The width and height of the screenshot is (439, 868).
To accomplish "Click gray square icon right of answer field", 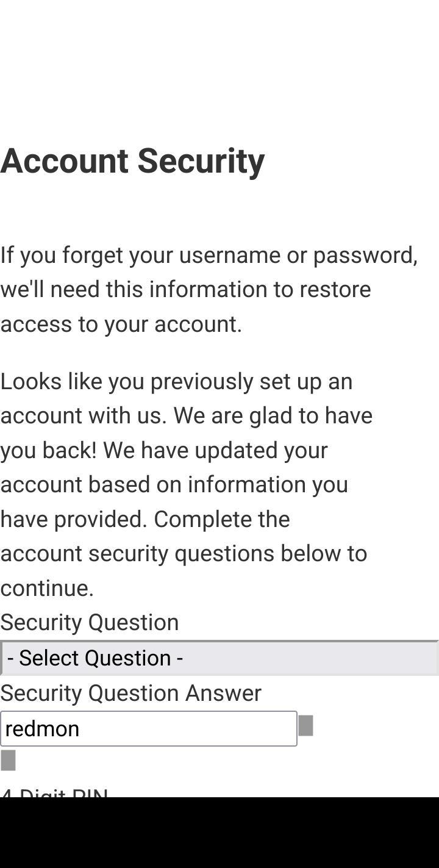I will coord(305,726).
